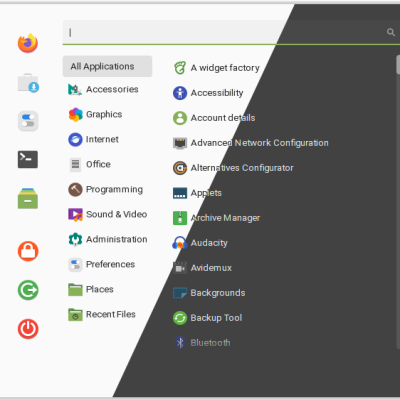Image resolution: width=400 pixels, height=400 pixels.
Task: Launch Alternatives Configurator by its label
Action: click(x=242, y=168)
